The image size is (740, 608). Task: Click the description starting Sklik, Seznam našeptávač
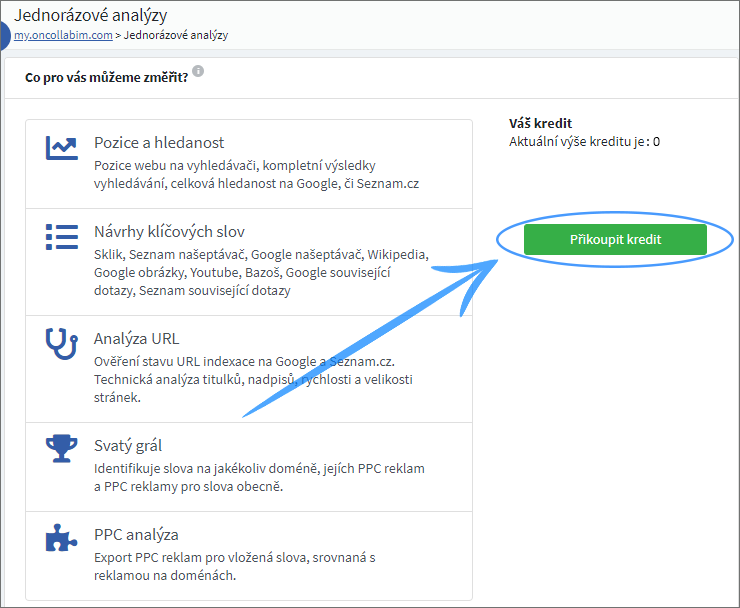click(261, 272)
